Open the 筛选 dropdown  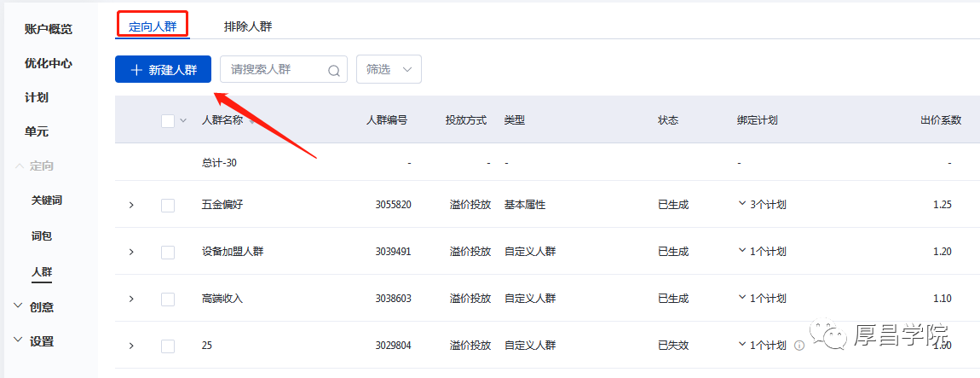(389, 69)
